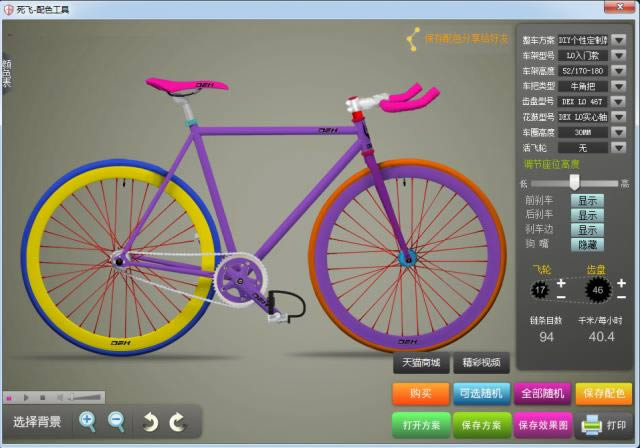Open the 齿盘型号 dropdown arrow
The height and width of the screenshot is (448, 640).
click(619, 102)
